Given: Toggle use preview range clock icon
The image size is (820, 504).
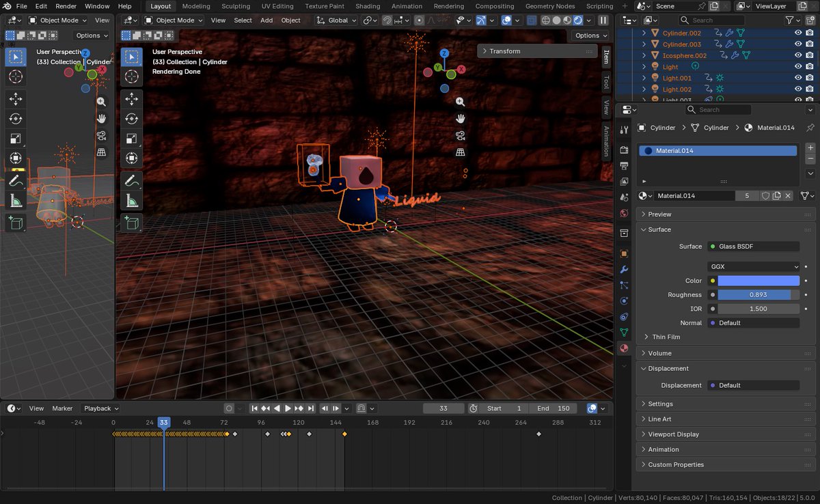Looking at the screenshot, I should click(473, 408).
